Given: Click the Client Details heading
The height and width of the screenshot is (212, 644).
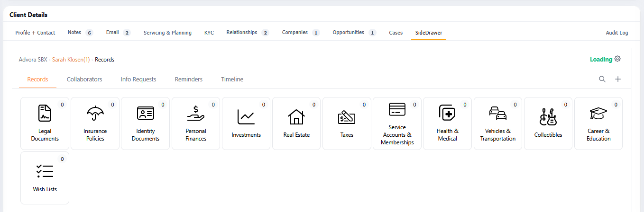Looking at the screenshot, I should tap(28, 15).
